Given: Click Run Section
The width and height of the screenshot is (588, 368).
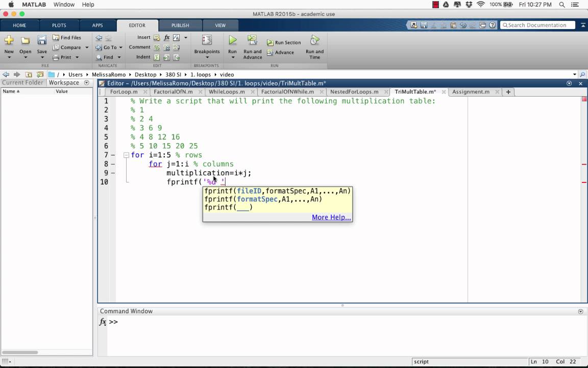Looking at the screenshot, I should point(284,42).
